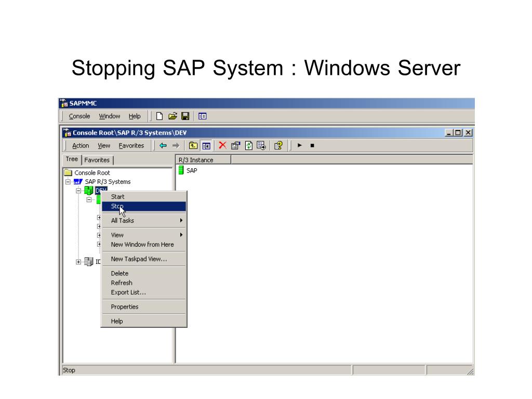This screenshot has height=399, width=532.
Task: Open the View menu in the inner toolbar
Action: (x=104, y=145)
